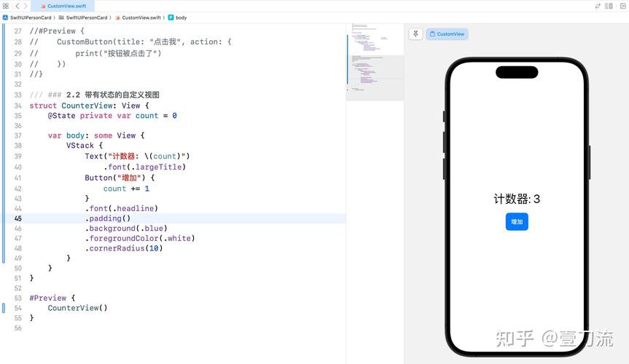
Task: Click commented line 'print("按钮被点击了")'
Action: tap(118, 53)
